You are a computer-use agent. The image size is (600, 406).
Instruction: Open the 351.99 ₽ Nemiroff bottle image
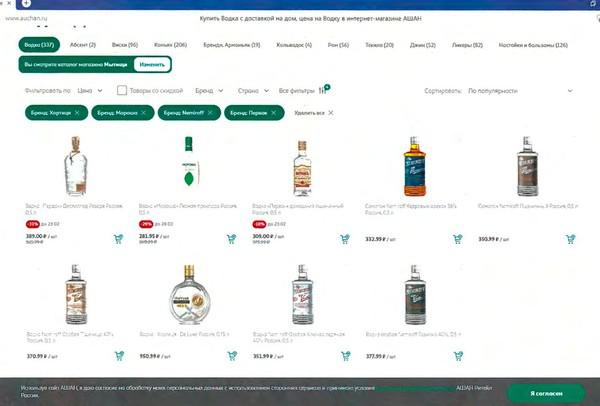click(x=302, y=294)
